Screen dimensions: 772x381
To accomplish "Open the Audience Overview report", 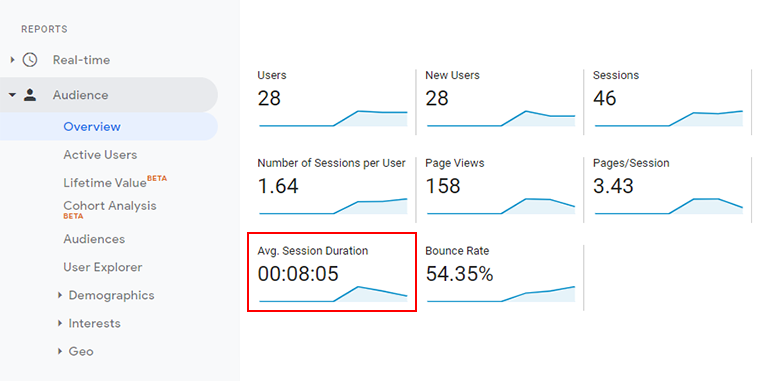I will click(108, 127).
